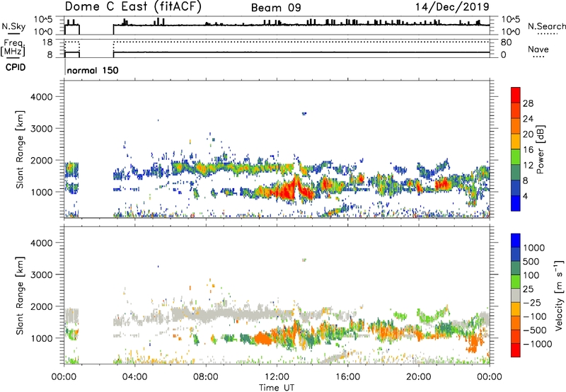
Task: Select the "Freq. [MHz]" axis label
Action: click(13, 47)
